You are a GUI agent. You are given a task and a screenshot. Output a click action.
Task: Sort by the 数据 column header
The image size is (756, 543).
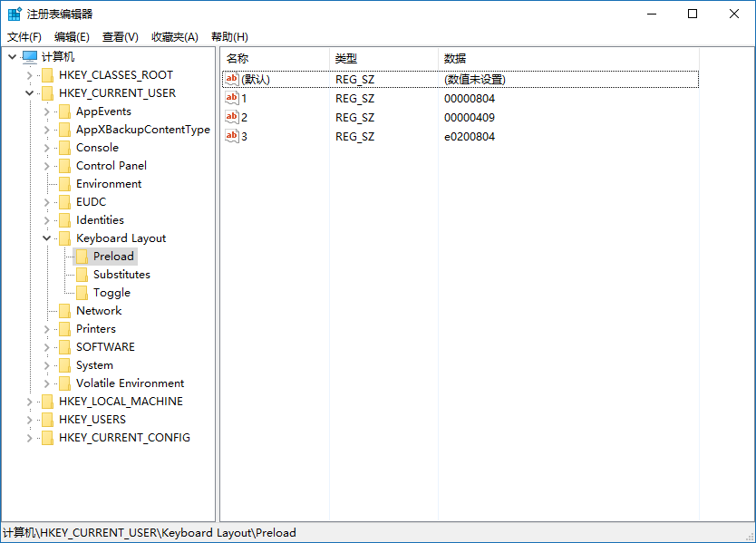[x=568, y=59]
